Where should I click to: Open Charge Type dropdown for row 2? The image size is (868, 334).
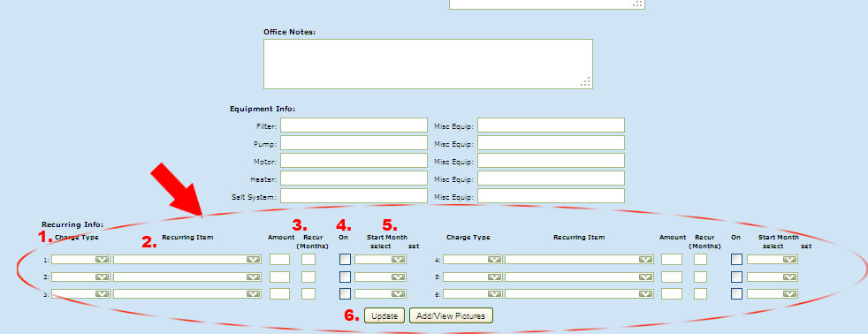click(x=80, y=277)
